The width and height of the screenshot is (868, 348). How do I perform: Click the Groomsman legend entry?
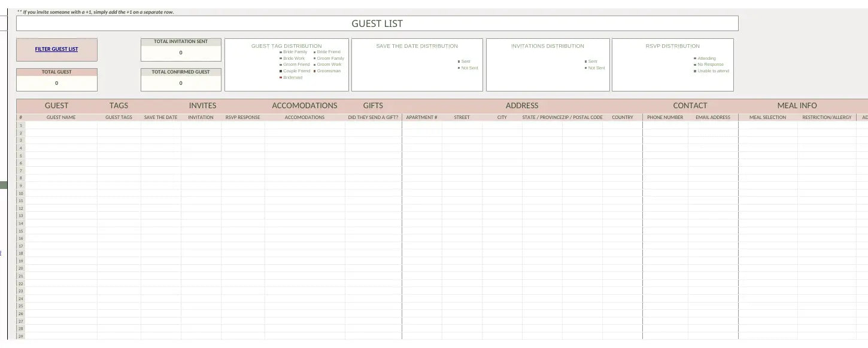(327, 71)
